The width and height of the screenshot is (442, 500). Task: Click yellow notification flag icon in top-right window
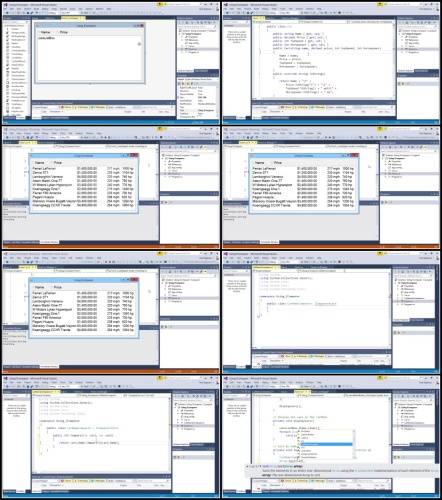pos(380,5)
